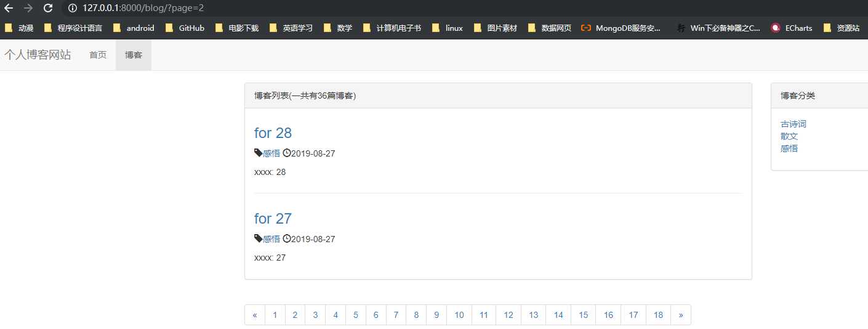
Task: Open the 数据网页 bookmark folder
Action: 549,28
